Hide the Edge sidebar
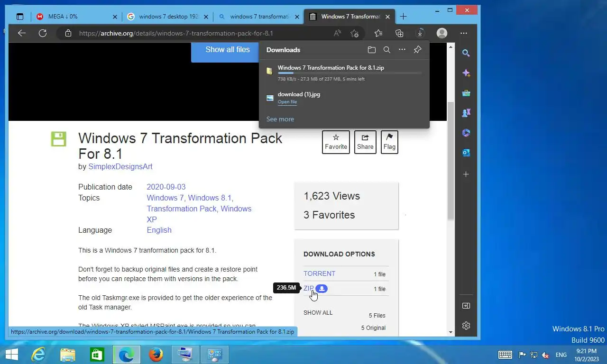 [x=466, y=306]
